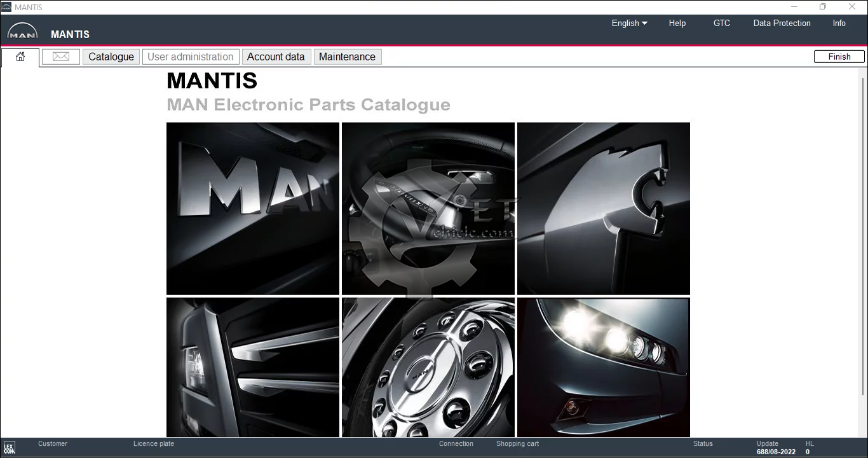868x458 pixels.
Task: Open the Catalogue tab
Action: (x=111, y=57)
